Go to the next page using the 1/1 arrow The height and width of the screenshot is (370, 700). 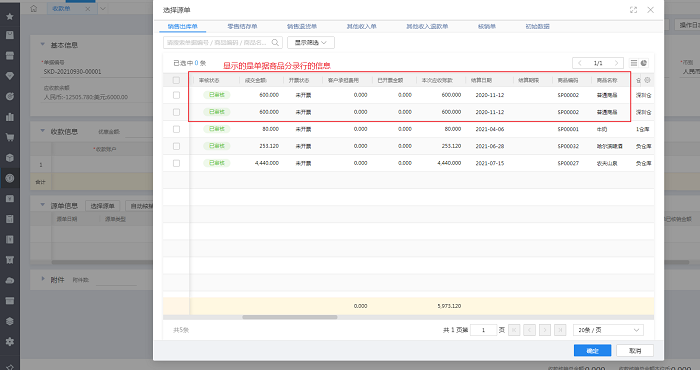point(616,63)
